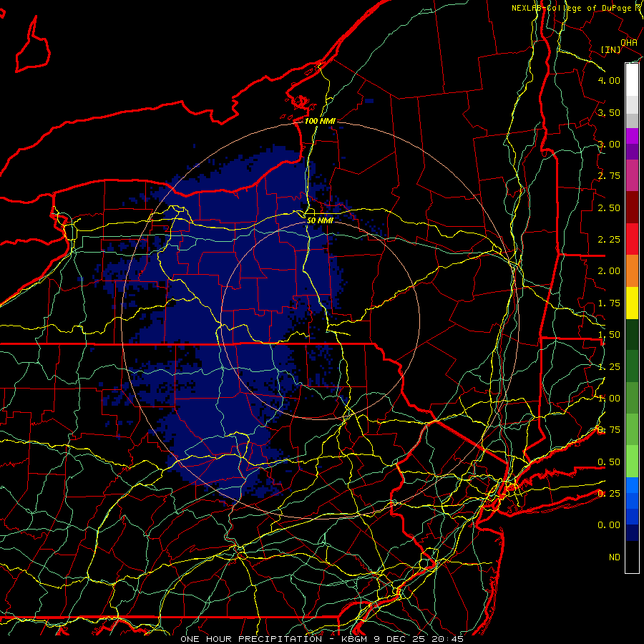Click the ND legend label
The height and width of the screenshot is (644, 644).
pos(615,557)
